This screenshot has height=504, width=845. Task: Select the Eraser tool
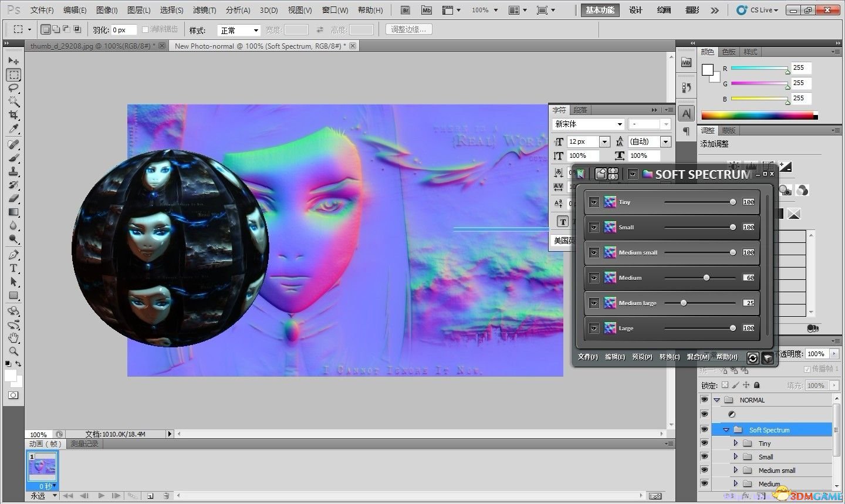click(13, 198)
